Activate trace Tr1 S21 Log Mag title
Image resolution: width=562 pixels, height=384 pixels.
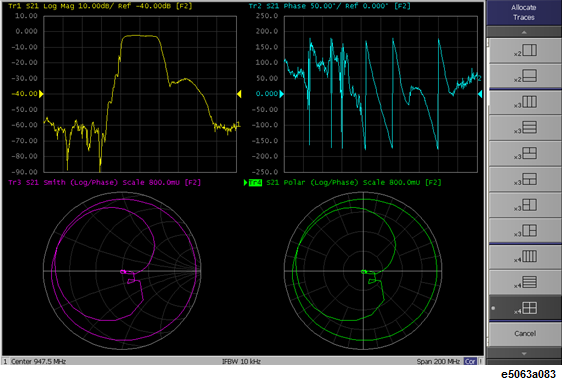pos(100,6)
